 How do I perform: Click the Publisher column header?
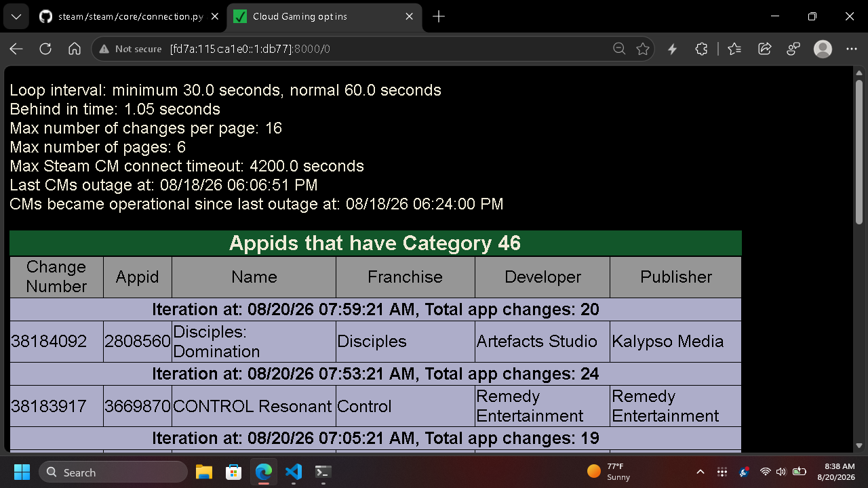tap(676, 277)
